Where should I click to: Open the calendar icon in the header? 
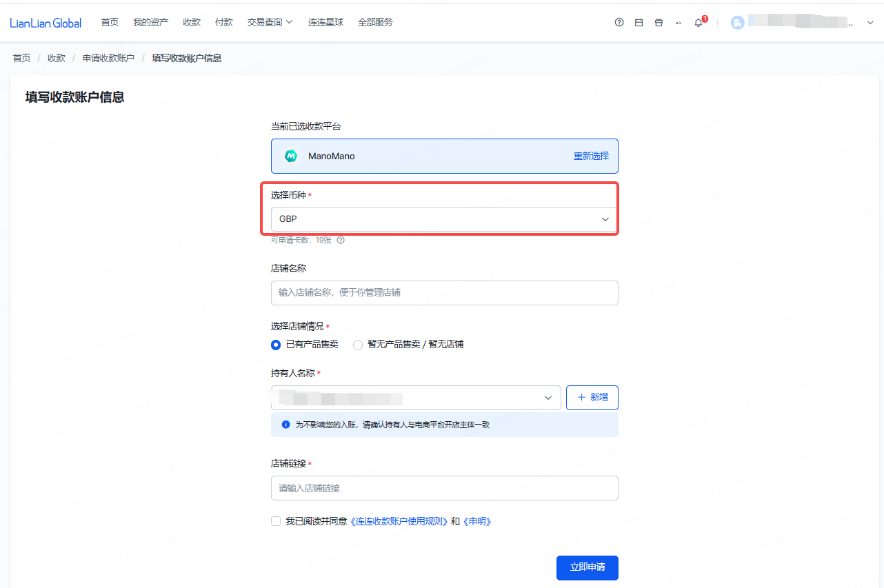point(639,23)
